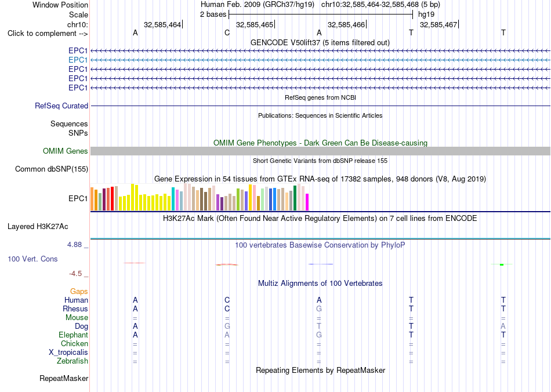
Task: Click position label 32,585,466 on the ruler
Action: (x=346, y=24)
